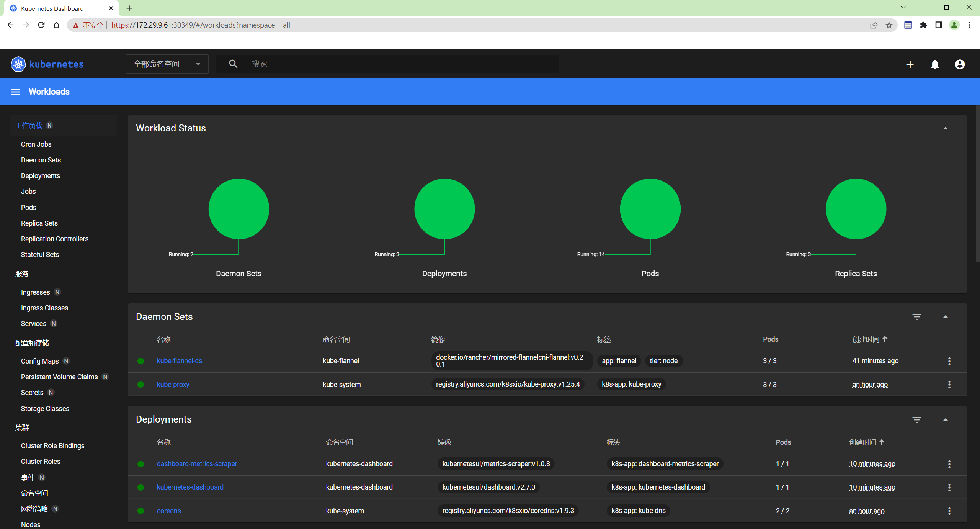Select Replica Sets in sidebar

click(39, 223)
